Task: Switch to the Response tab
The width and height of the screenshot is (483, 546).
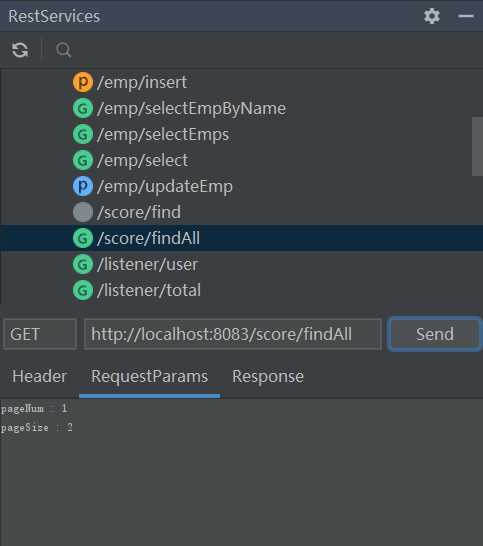Action: coord(268,376)
